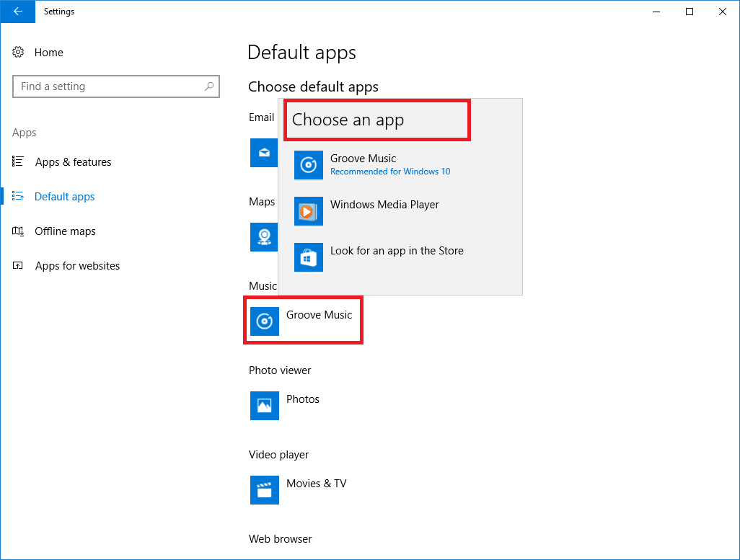740x560 pixels.
Task: Select Default apps in the sidebar
Action: 64,196
